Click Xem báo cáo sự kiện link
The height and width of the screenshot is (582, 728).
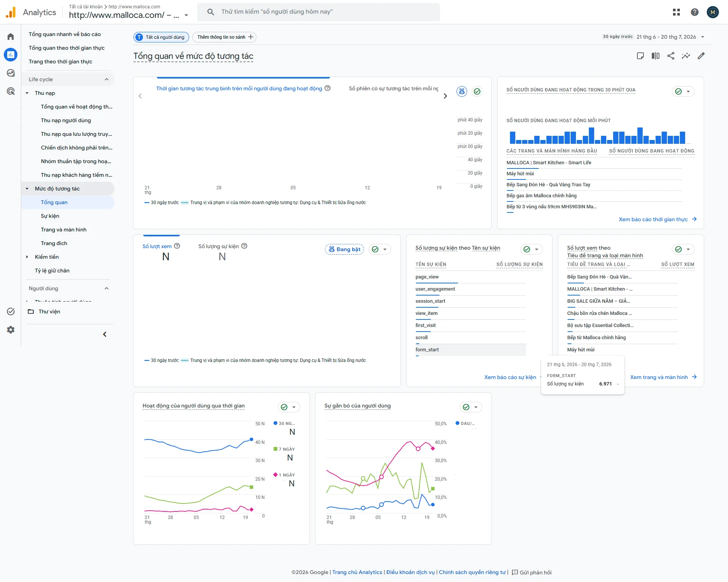tap(510, 377)
